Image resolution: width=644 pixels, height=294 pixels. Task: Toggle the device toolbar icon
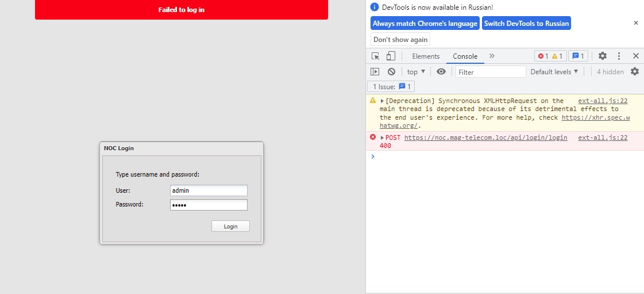391,56
